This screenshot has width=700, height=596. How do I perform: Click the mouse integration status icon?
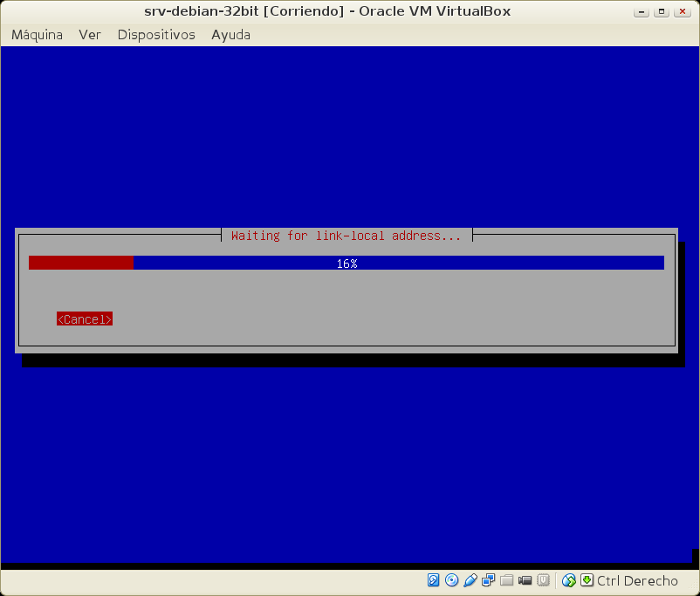point(569,580)
